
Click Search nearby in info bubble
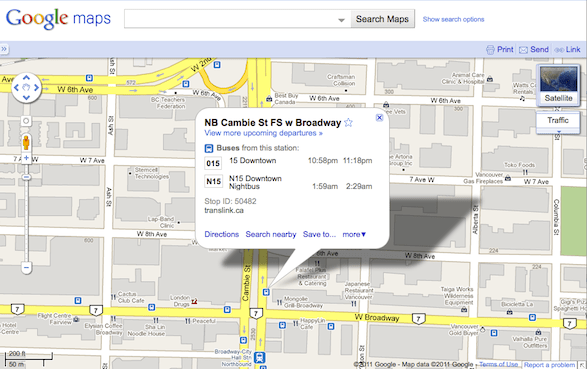(x=271, y=234)
